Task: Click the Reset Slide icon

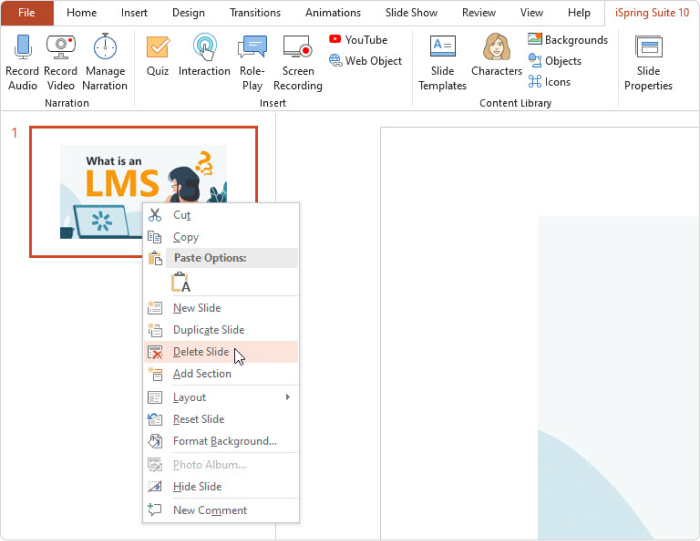Action: [155, 419]
